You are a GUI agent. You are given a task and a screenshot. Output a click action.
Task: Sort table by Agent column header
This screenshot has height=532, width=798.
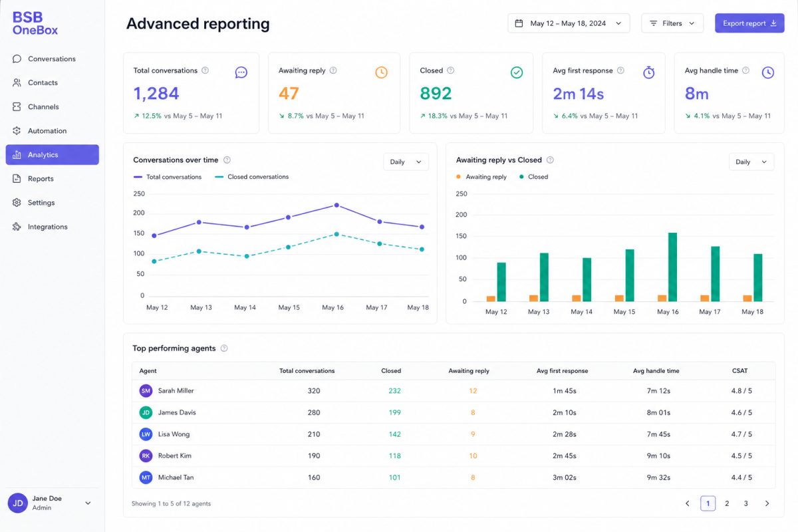pyautogui.click(x=148, y=371)
